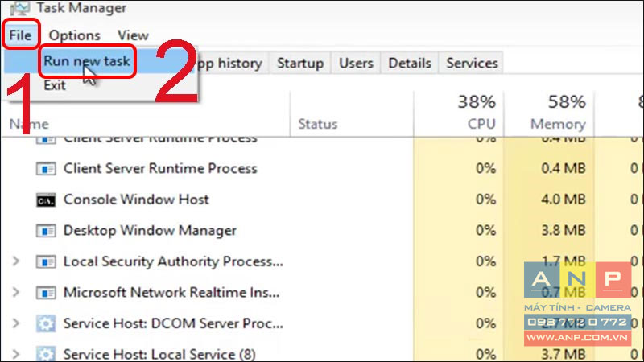Open the Options menu
Viewport: 644px width, 362px height.
click(74, 35)
